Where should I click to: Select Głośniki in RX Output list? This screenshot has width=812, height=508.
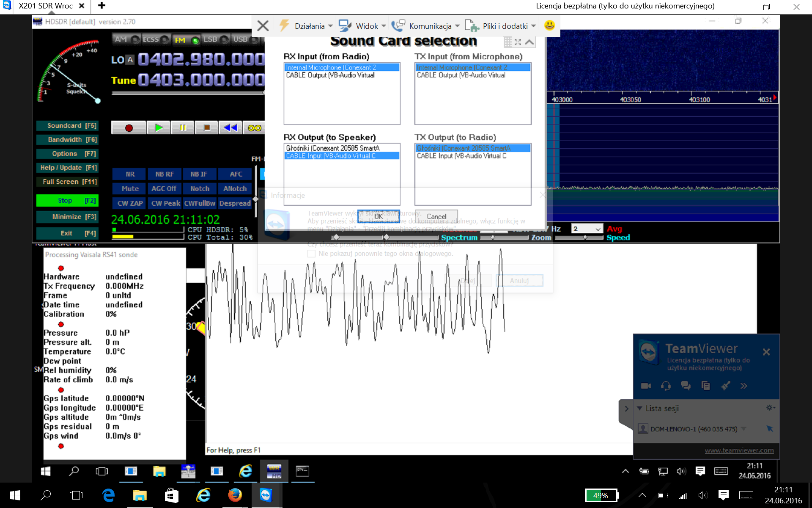(x=342, y=148)
